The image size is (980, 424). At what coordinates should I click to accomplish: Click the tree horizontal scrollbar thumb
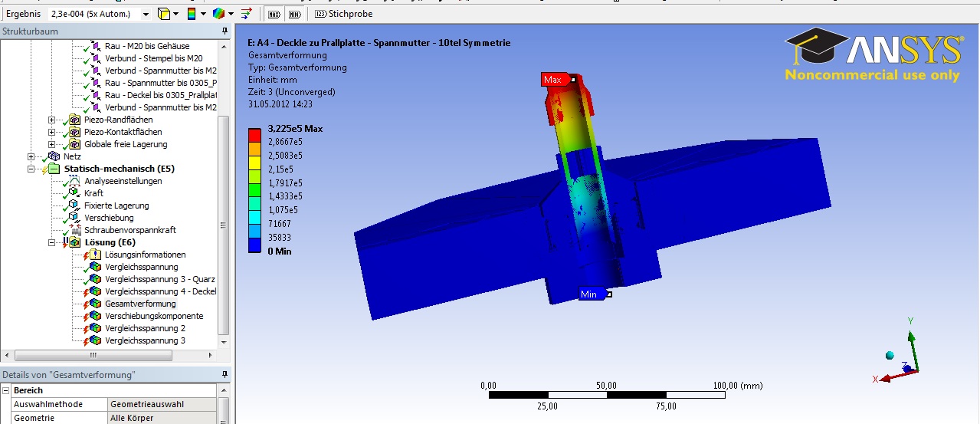point(93,356)
